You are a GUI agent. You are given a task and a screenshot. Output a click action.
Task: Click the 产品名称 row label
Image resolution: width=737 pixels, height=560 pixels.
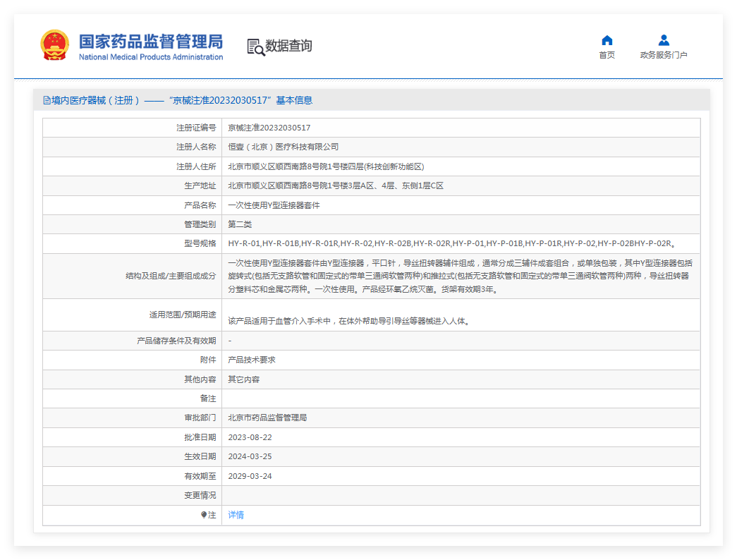[x=200, y=205]
